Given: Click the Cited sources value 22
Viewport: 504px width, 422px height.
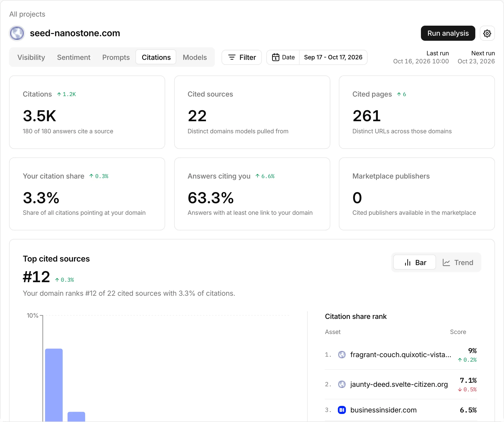Looking at the screenshot, I should pos(197,116).
